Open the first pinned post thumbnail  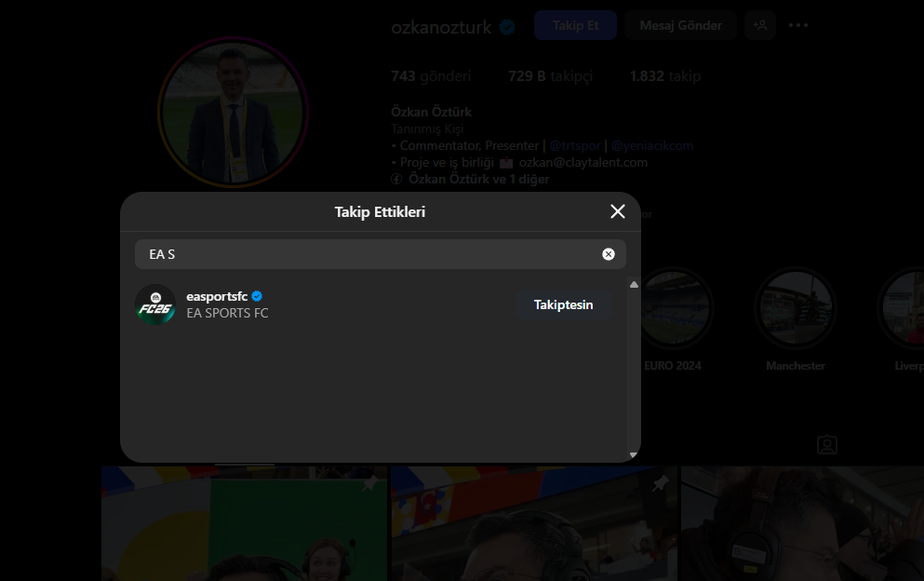click(244, 524)
